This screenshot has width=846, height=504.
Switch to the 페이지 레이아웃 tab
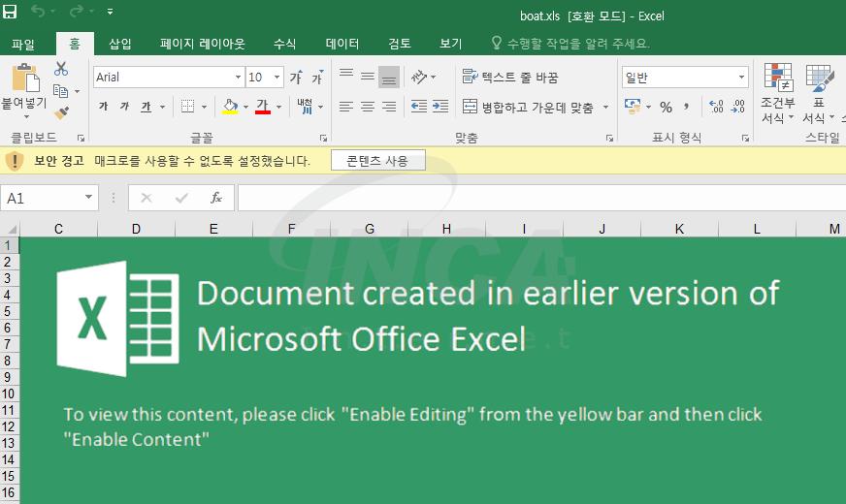203,44
